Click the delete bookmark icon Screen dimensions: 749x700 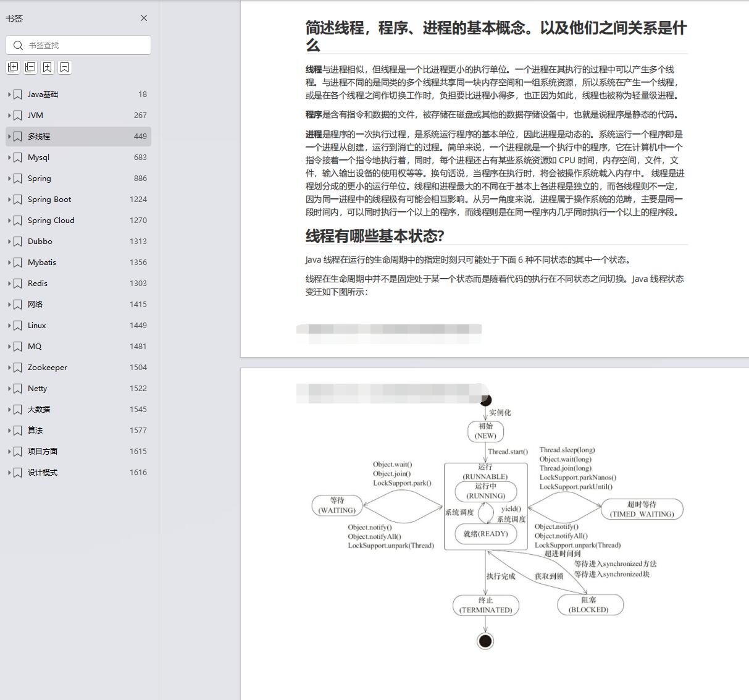[x=65, y=67]
